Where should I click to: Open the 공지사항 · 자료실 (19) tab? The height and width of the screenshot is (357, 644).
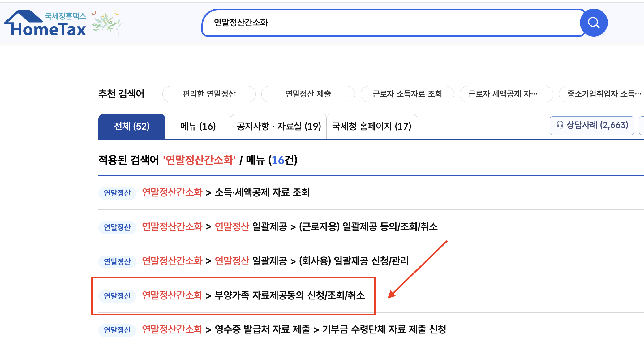point(279,126)
